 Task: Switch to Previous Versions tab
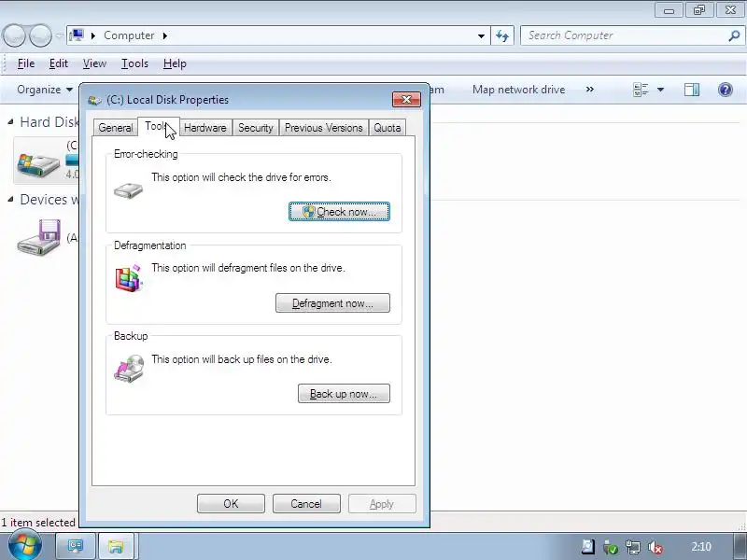[323, 128]
